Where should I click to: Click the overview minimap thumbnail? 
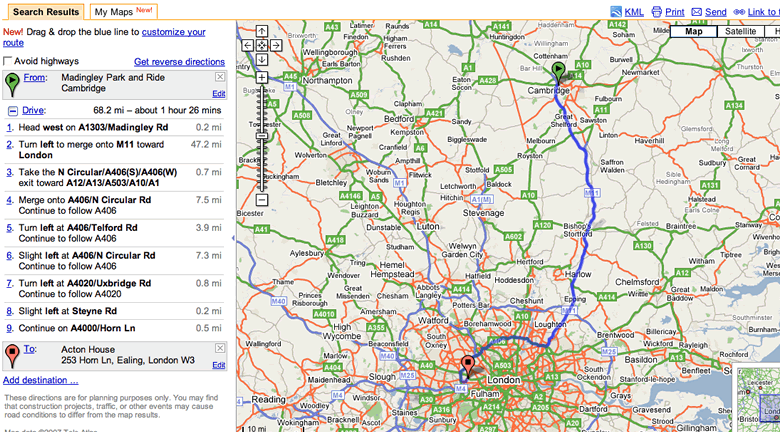(758, 400)
